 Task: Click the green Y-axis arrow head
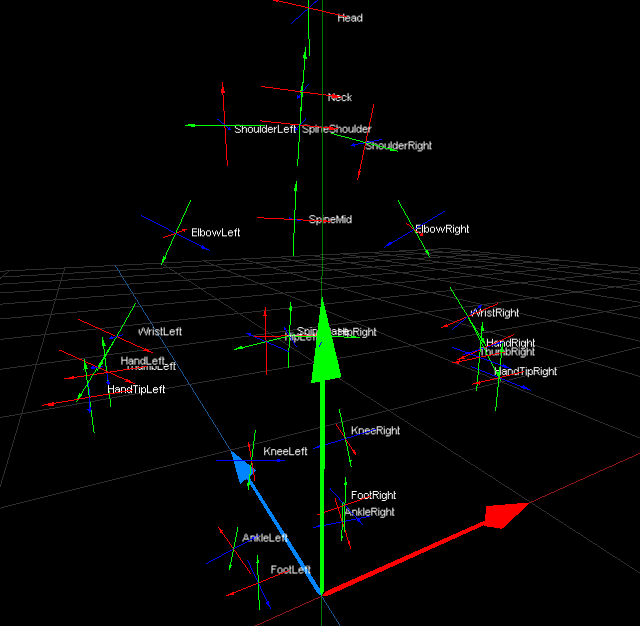[322, 345]
